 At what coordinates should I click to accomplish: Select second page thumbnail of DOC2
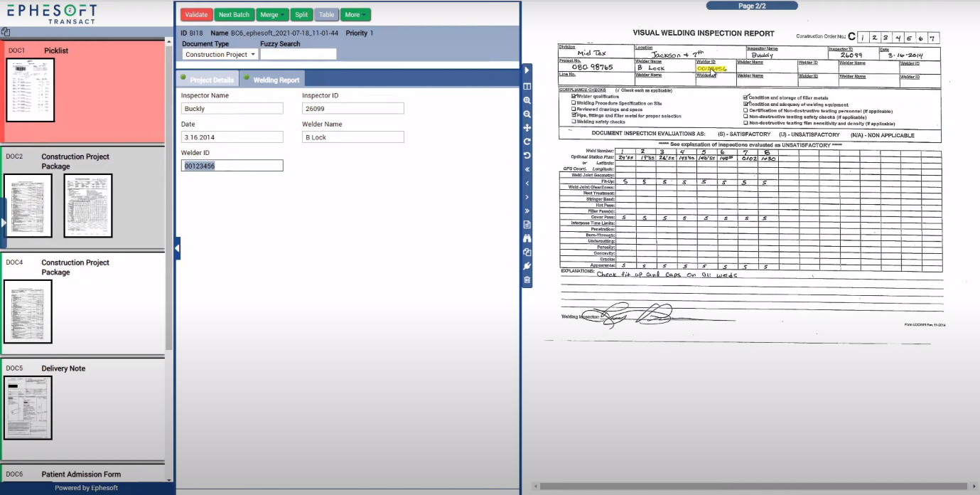pyautogui.click(x=88, y=206)
